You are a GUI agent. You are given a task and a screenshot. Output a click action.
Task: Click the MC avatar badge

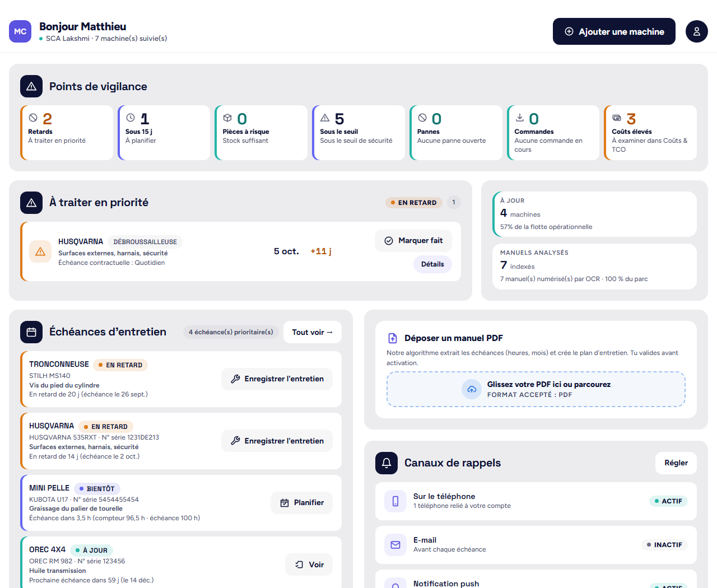20,31
